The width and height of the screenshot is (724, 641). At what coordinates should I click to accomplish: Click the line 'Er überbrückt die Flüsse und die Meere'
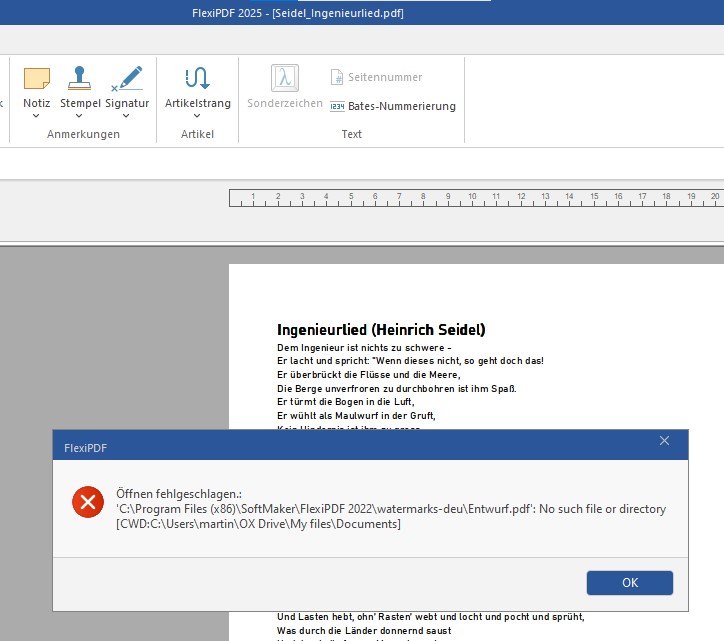pos(368,375)
